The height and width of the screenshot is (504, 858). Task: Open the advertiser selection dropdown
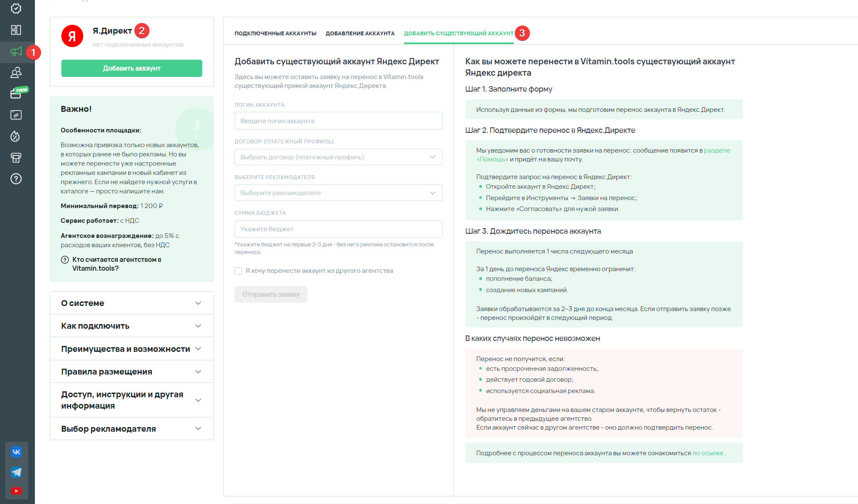tap(338, 193)
